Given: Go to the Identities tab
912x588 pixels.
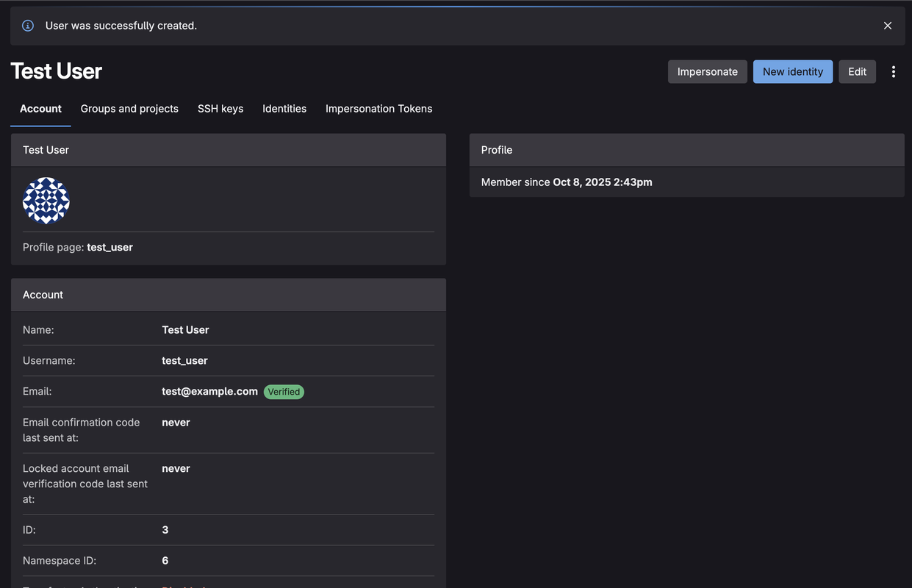Looking at the screenshot, I should pos(284,109).
